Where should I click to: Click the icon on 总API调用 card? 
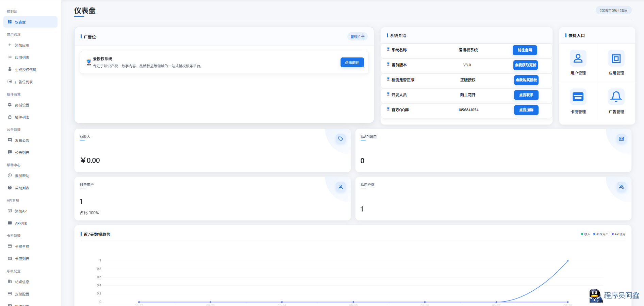click(621, 139)
